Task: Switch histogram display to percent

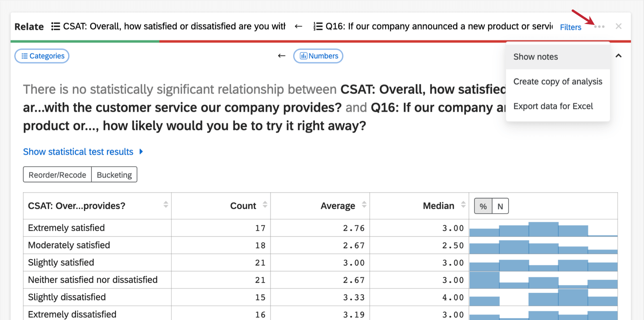Action: coord(483,206)
